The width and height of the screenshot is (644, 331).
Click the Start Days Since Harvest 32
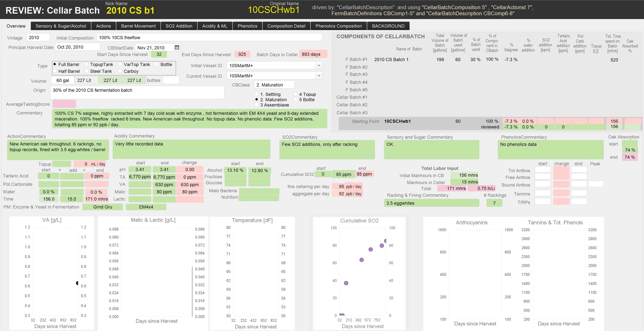(159, 54)
